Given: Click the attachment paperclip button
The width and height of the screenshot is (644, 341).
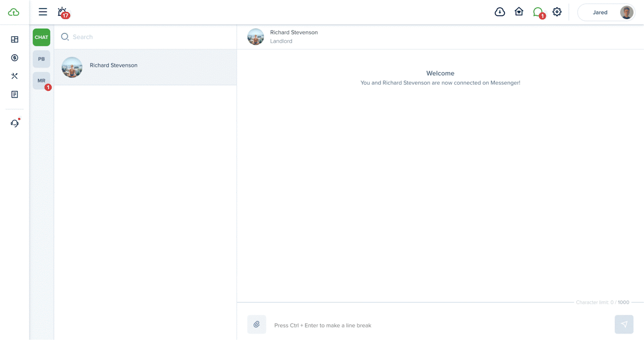Looking at the screenshot, I should (x=256, y=324).
